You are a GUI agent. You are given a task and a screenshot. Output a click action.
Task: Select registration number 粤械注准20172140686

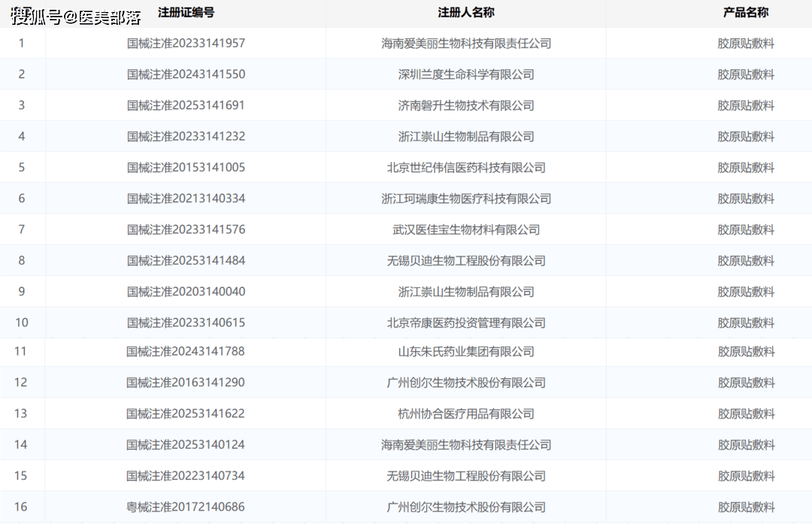coord(186,507)
